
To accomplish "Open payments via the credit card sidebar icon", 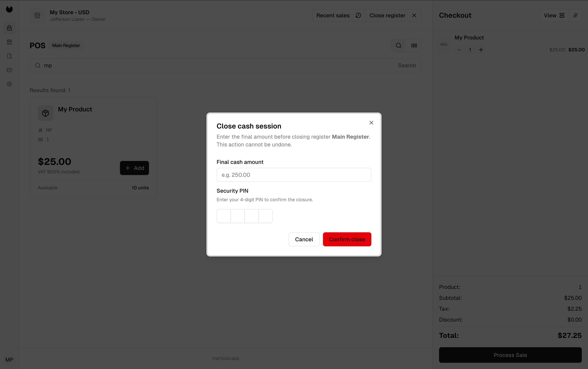I will 10,70.
